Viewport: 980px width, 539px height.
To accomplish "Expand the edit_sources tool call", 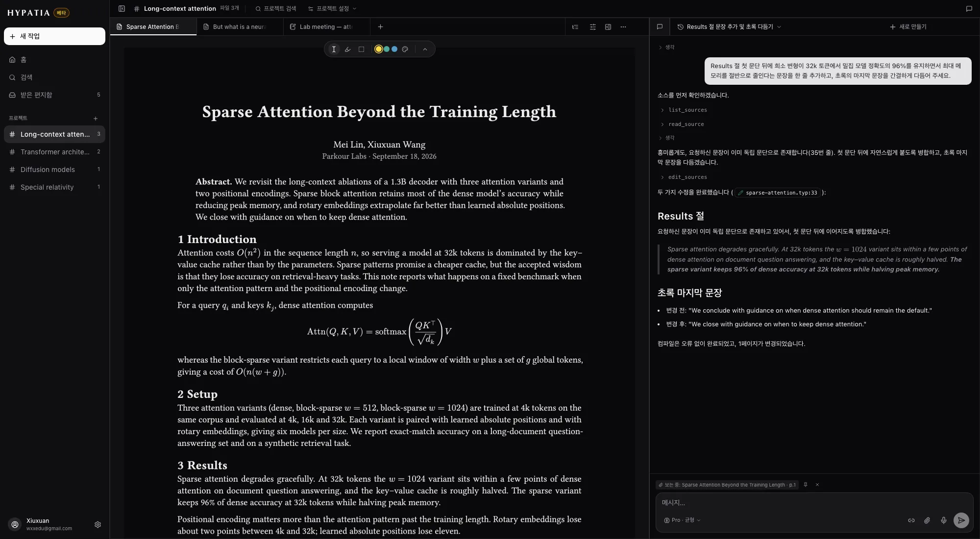I will 684,177.
